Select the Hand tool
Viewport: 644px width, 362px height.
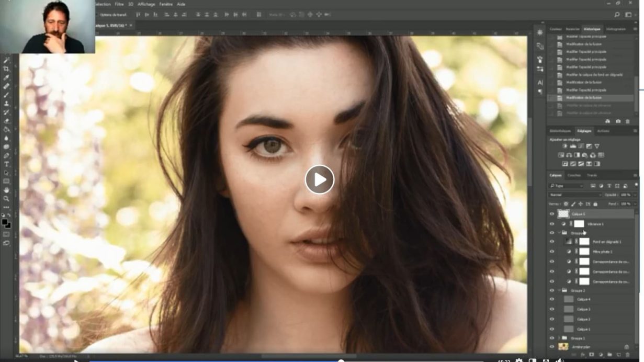(6, 190)
